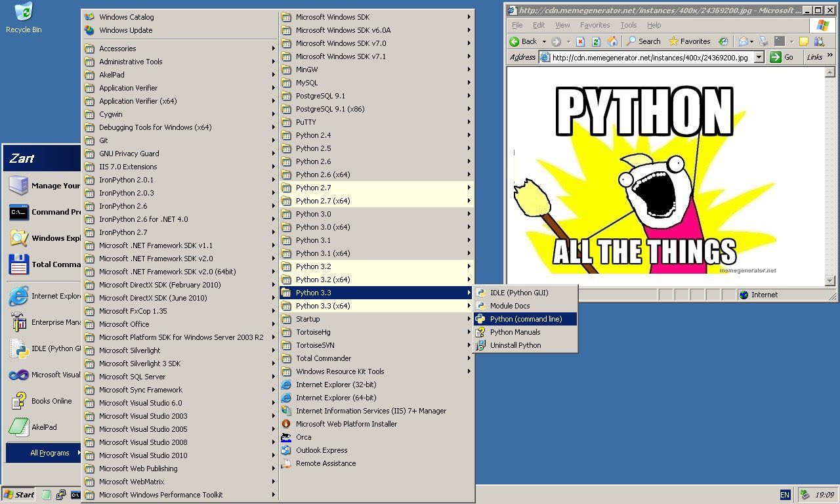Open the Back button history dropdown

(x=544, y=41)
